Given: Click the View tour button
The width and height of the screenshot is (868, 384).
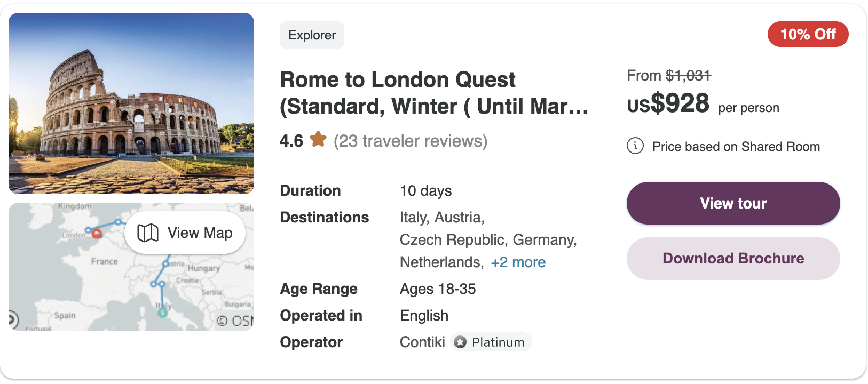Looking at the screenshot, I should (x=732, y=203).
